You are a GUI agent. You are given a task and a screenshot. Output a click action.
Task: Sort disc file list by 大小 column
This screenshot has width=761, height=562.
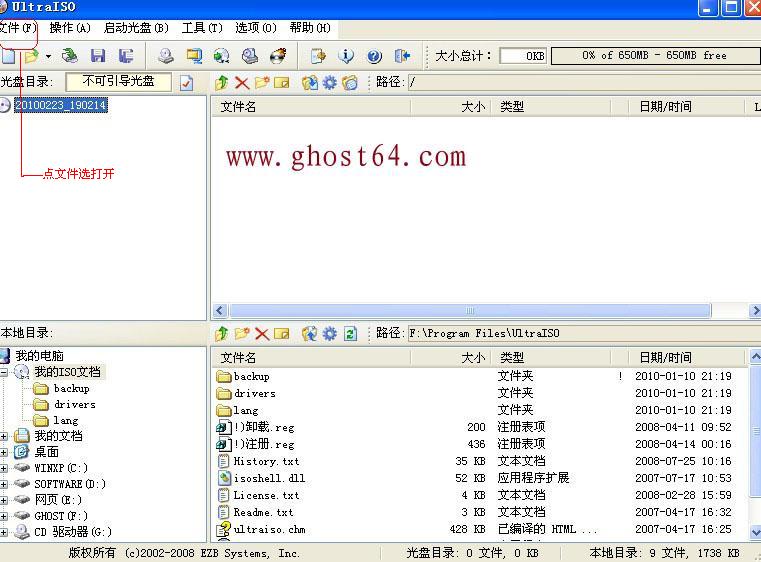[451, 107]
